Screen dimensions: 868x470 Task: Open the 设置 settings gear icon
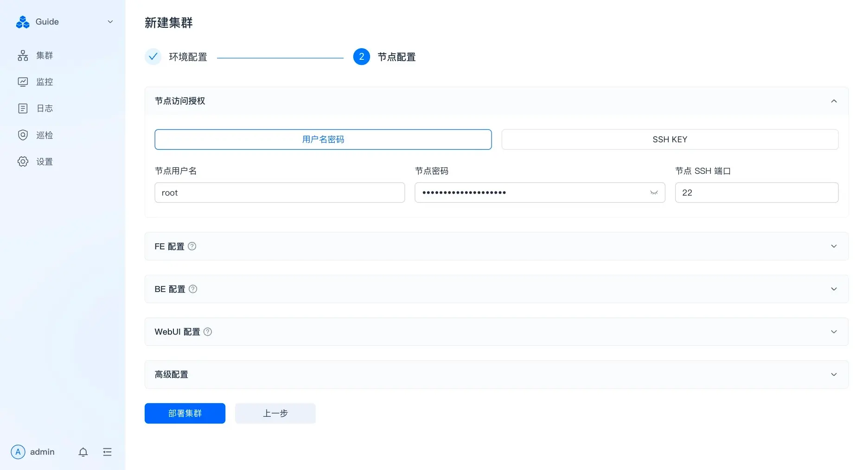(x=23, y=161)
